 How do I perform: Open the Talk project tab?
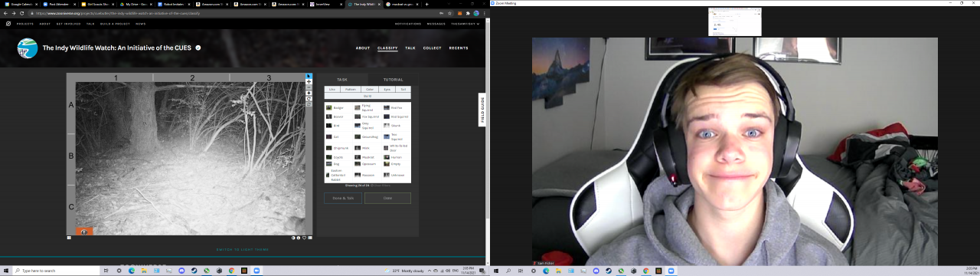[x=410, y=48]
